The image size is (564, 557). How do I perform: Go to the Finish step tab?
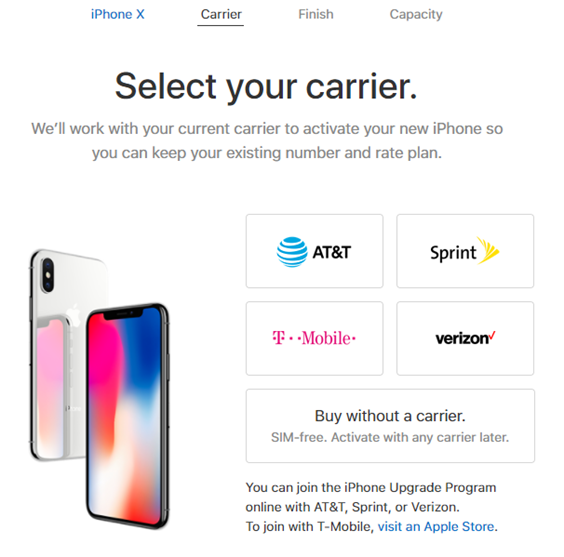pyautogui.click(x=316, y=14)
